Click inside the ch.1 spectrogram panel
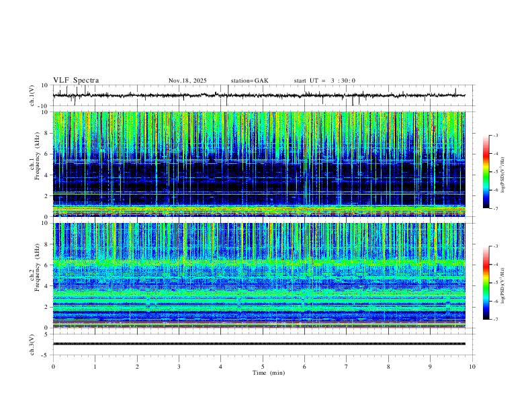Viewport: 532px width, 411px height. pos(259,164)
